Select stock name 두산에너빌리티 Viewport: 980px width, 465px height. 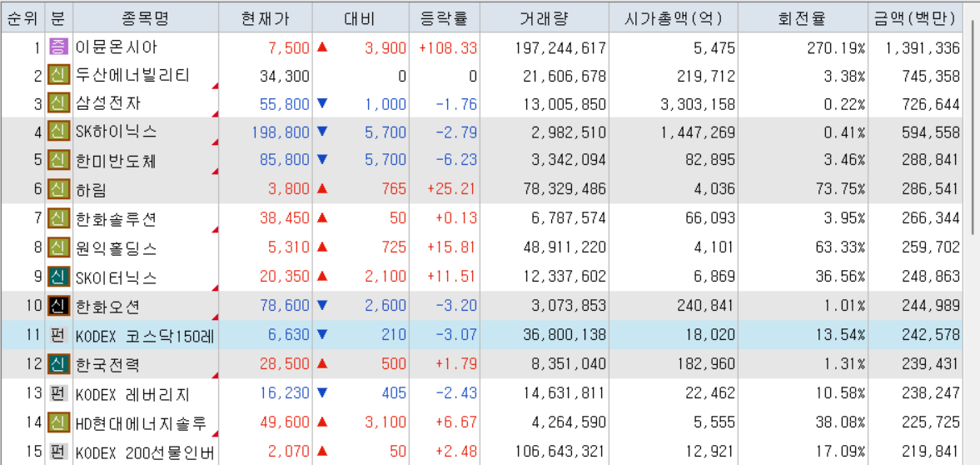132,76
